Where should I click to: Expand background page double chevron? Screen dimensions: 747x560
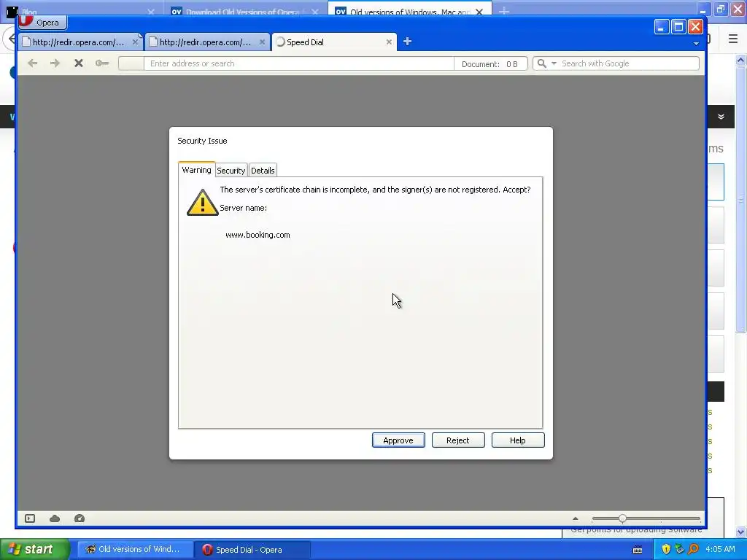pos(721,117)
